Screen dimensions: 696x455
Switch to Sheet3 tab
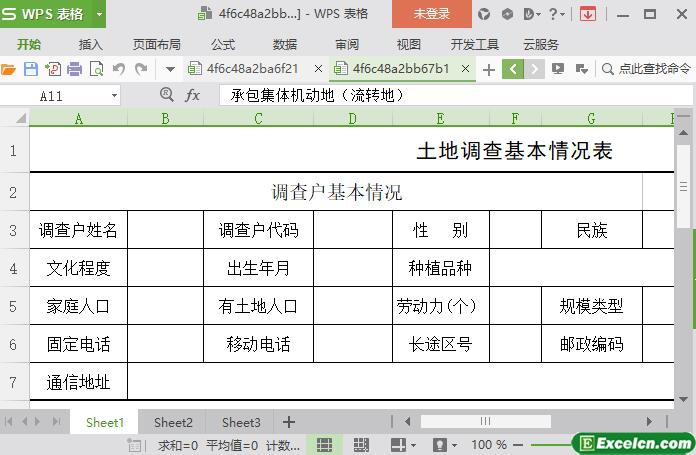click(x=241, y=422)
